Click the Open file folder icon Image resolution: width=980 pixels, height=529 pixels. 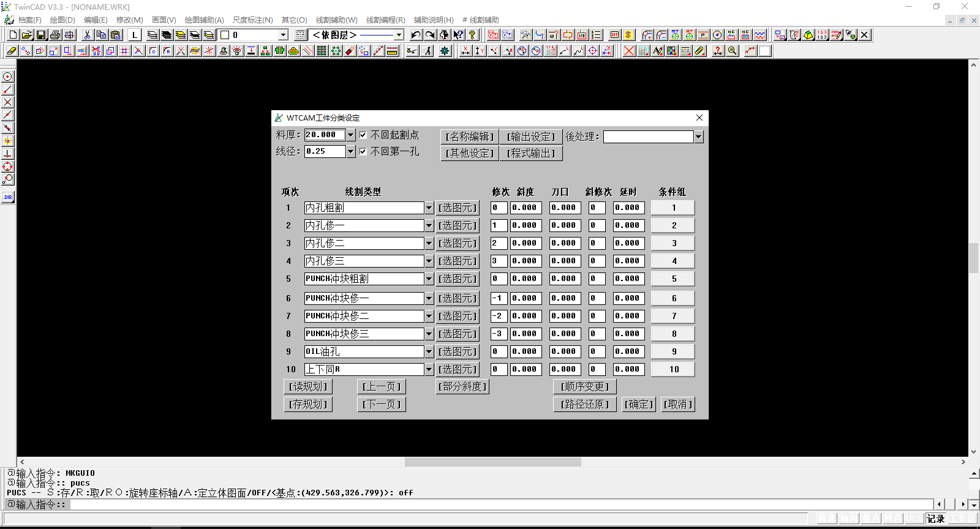coord(27,35)
